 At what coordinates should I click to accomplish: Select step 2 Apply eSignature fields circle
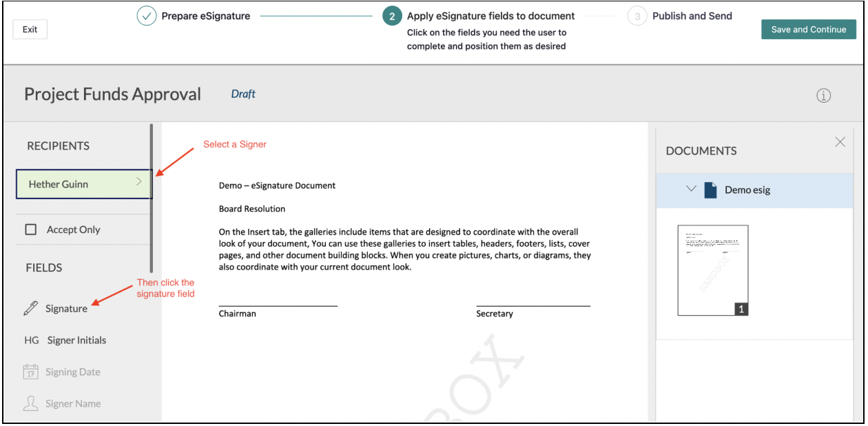[391, 16]
